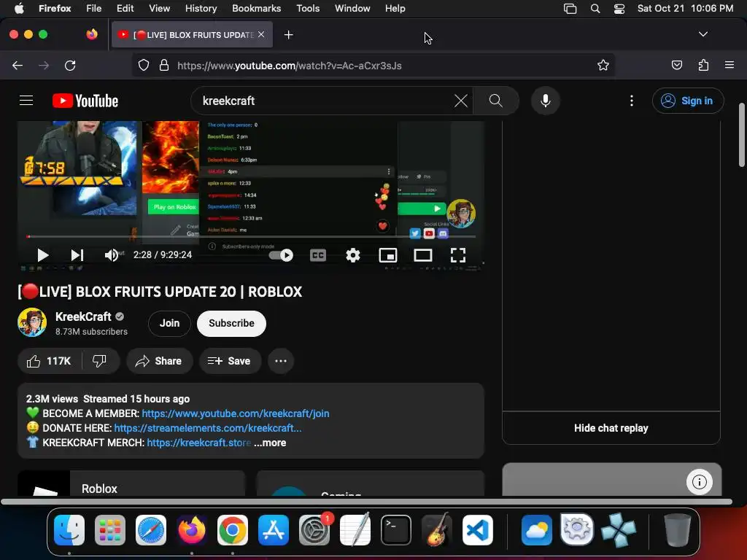Skip to the next video
The height and width of the screenshot is (560, 747).
pos(77,255)
